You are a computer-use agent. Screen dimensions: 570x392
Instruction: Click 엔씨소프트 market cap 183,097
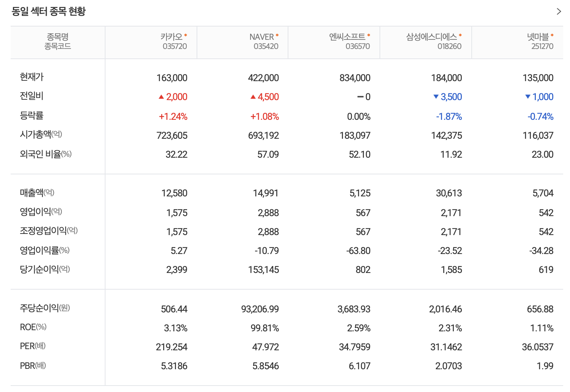tap(355, 135)
